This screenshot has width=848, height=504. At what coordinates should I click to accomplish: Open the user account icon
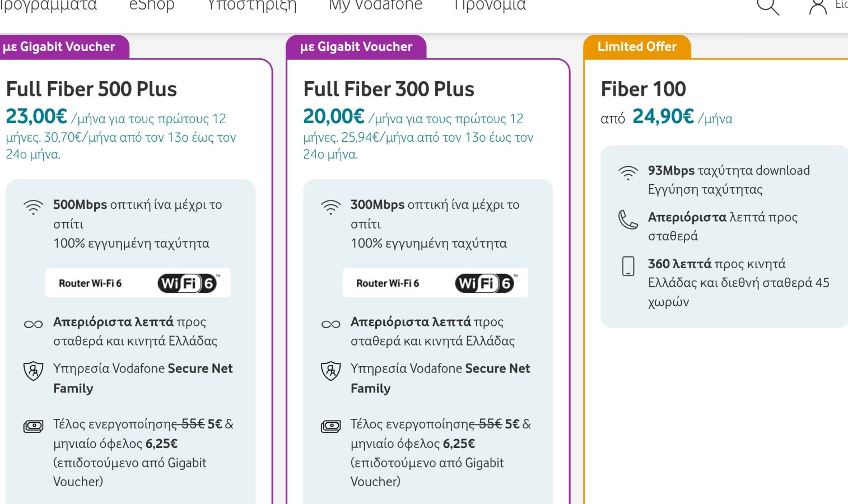tap(818, 7)
